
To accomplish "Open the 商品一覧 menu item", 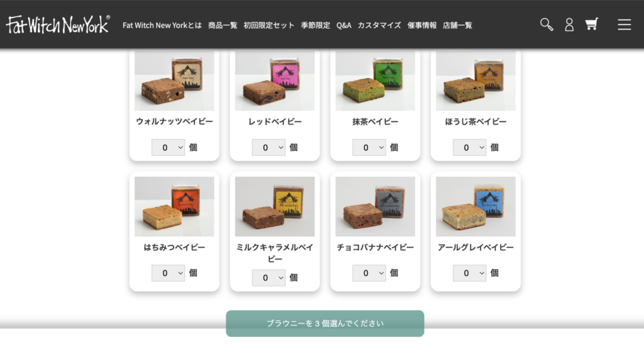I will tap(223, 25).
